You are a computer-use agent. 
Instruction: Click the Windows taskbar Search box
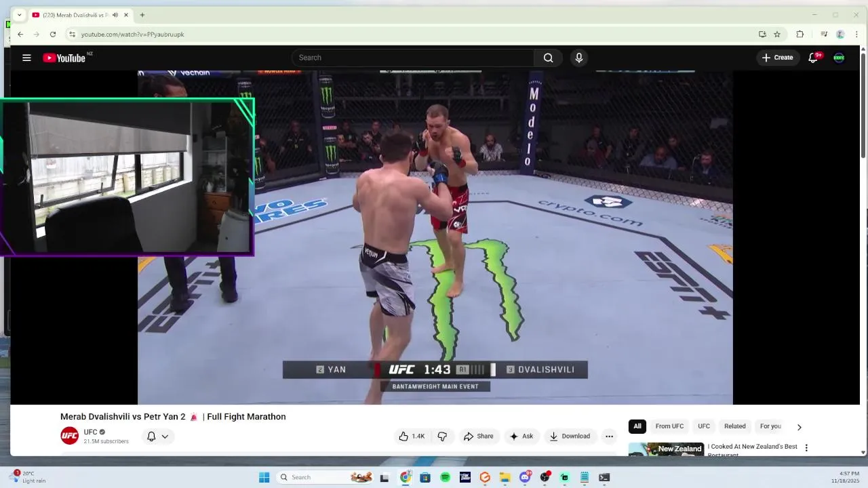coord(326,477)
